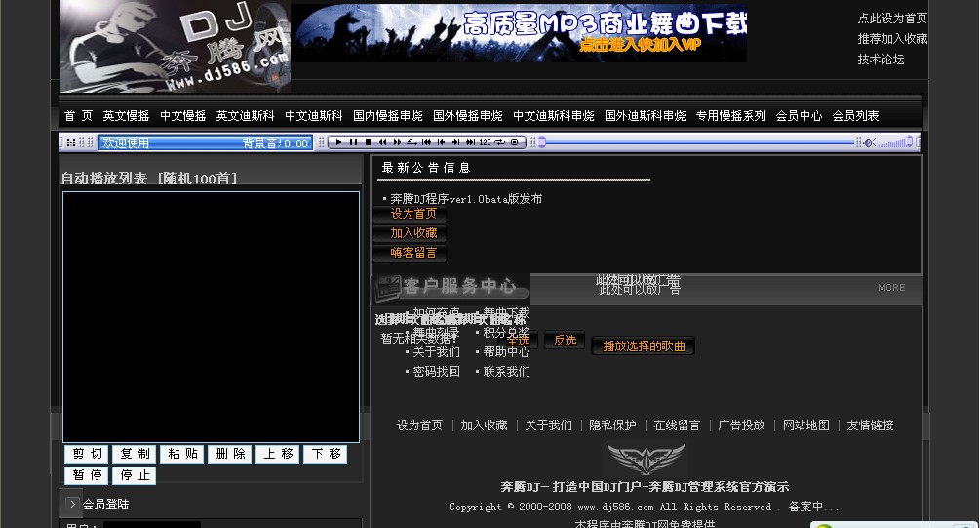
Task: Click the orange 设为首页 button
Action: [410, 214]
